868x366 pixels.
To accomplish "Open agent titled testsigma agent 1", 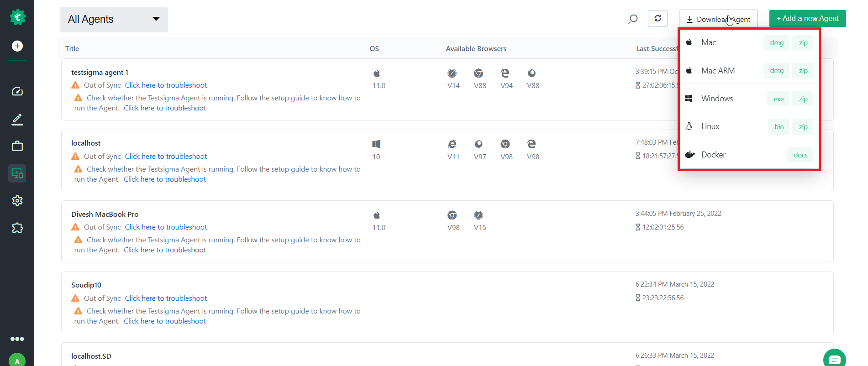I will tap(100, 73).
